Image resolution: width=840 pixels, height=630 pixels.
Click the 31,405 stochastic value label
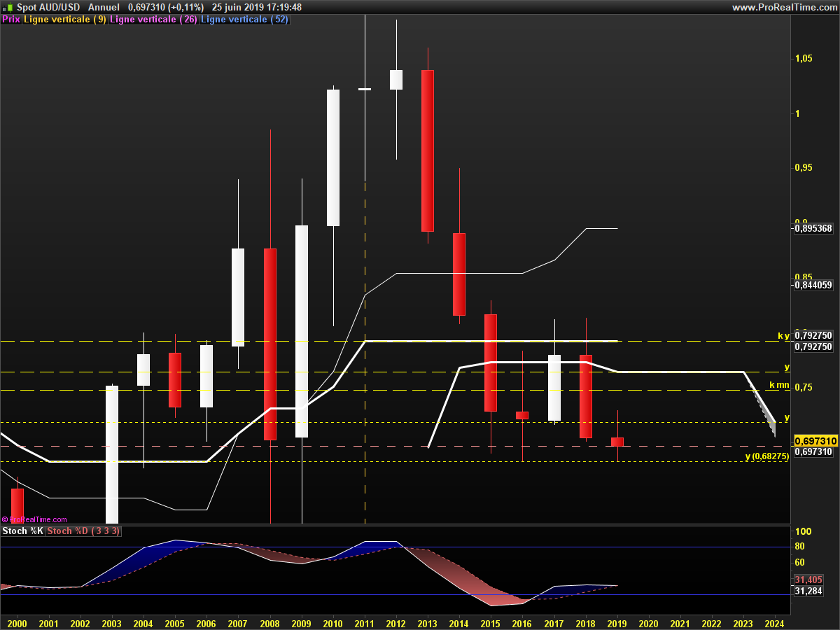pos(809,580)
